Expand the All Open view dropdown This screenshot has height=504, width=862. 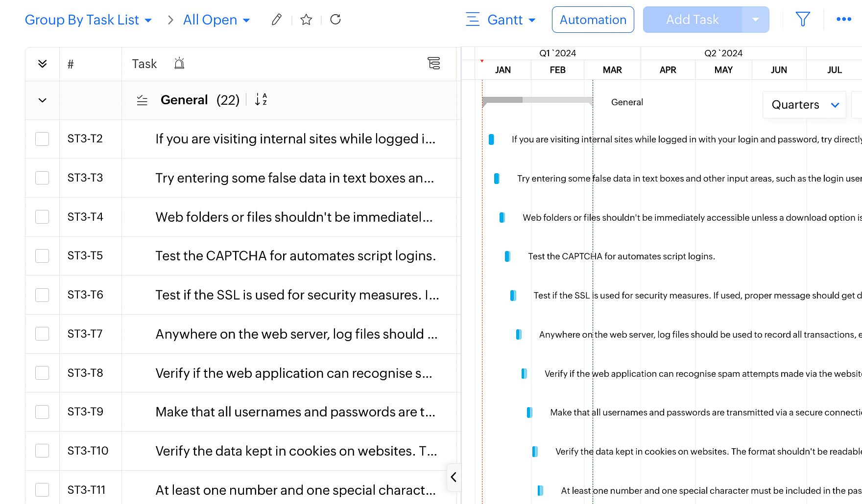point(216,20)
